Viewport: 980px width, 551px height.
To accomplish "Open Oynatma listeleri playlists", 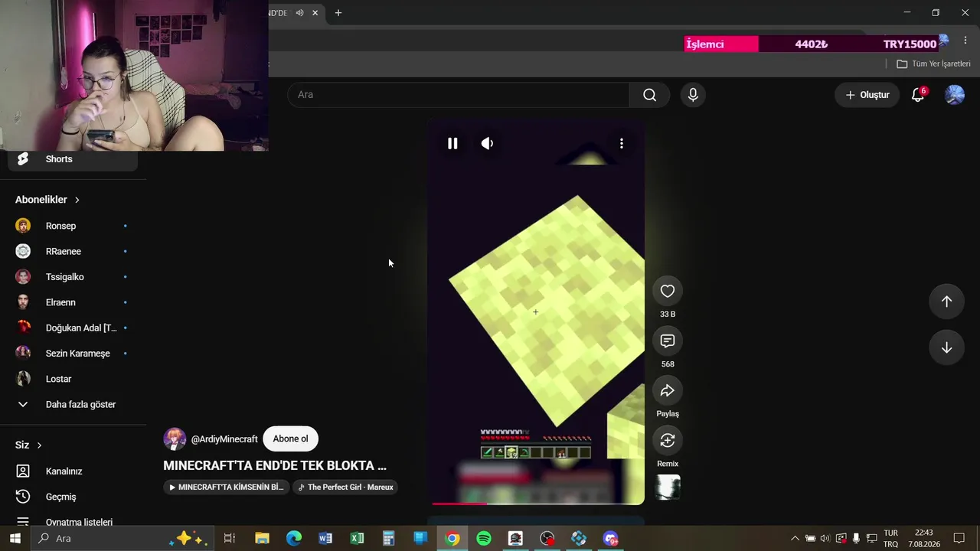I will [x=73, y=522].
